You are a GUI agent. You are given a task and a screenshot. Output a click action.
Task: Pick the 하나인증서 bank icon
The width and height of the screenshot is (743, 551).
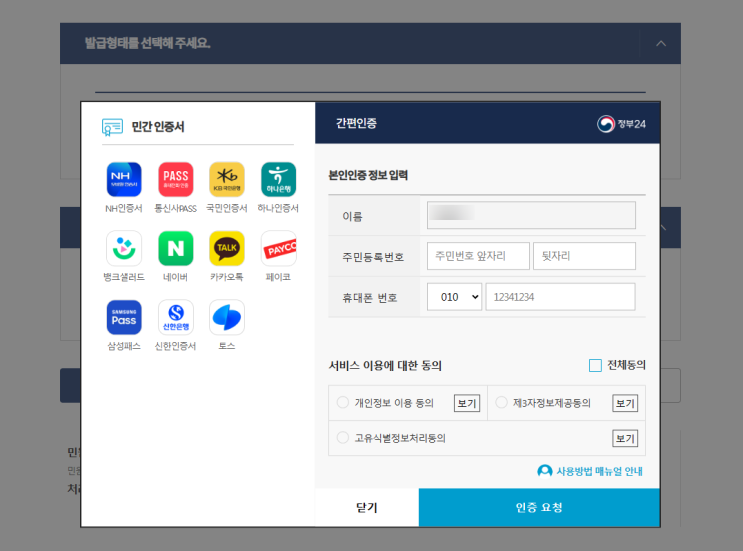point(279,180)
